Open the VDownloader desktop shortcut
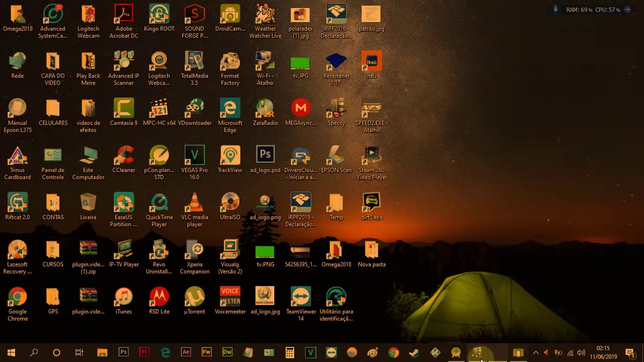This screenshot has height=362, width=644. [195, 112]
